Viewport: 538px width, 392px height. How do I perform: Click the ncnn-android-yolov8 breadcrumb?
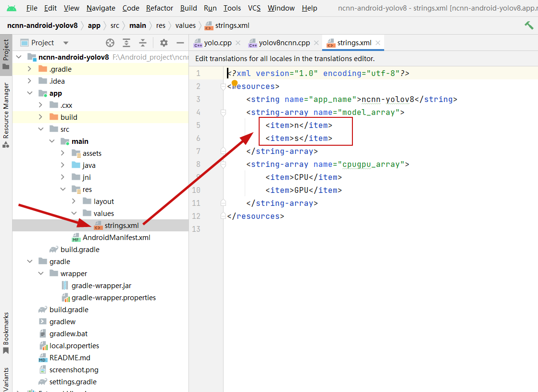pyautogui.click(x=42, y=25)
